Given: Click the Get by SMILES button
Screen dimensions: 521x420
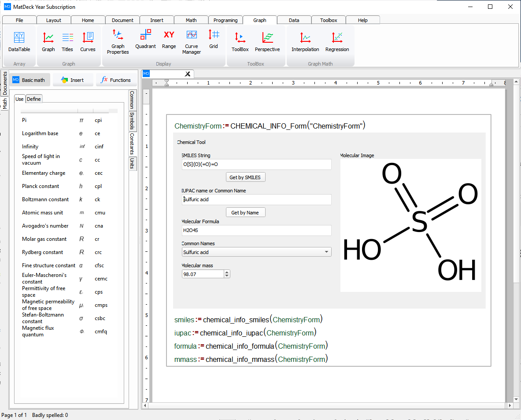Looking at the screenshot, I should (245, 177).
